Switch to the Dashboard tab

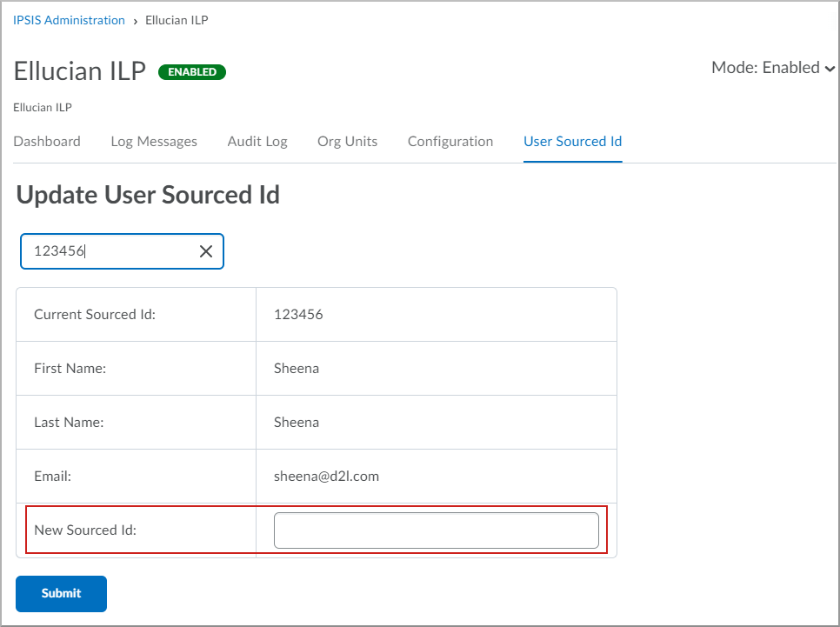point(47,142)
